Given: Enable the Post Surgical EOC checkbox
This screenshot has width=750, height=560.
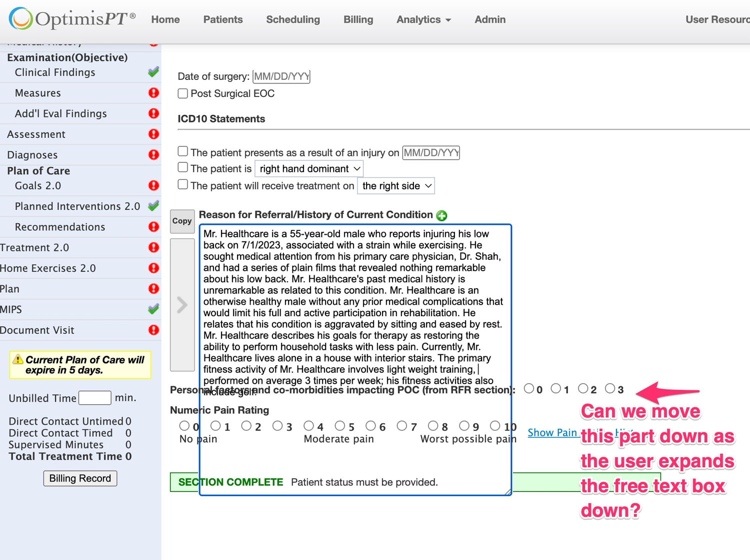Looking at the screenshot, I should coord(183,93).
